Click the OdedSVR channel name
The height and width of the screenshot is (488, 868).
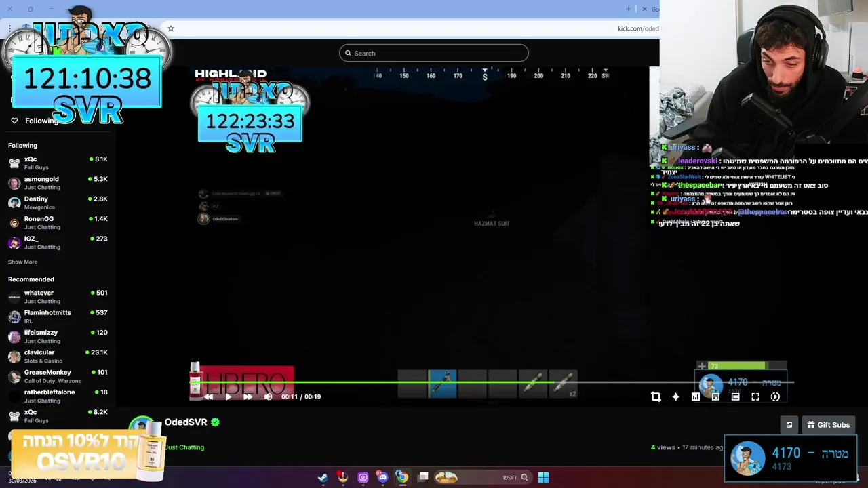(x=186, y=422)
